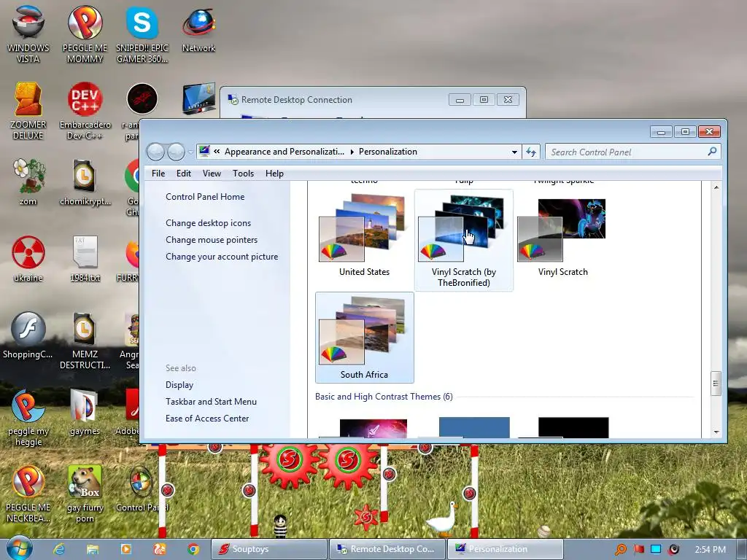Select the gaymes folder icon
The height and width of the screenshot is (560, 747).
point(85,413)
